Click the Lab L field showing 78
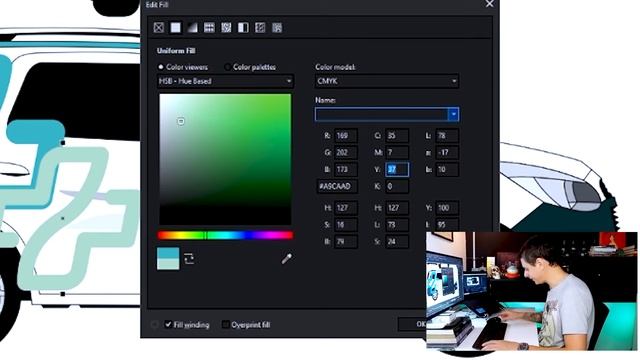 click(447, 136)
